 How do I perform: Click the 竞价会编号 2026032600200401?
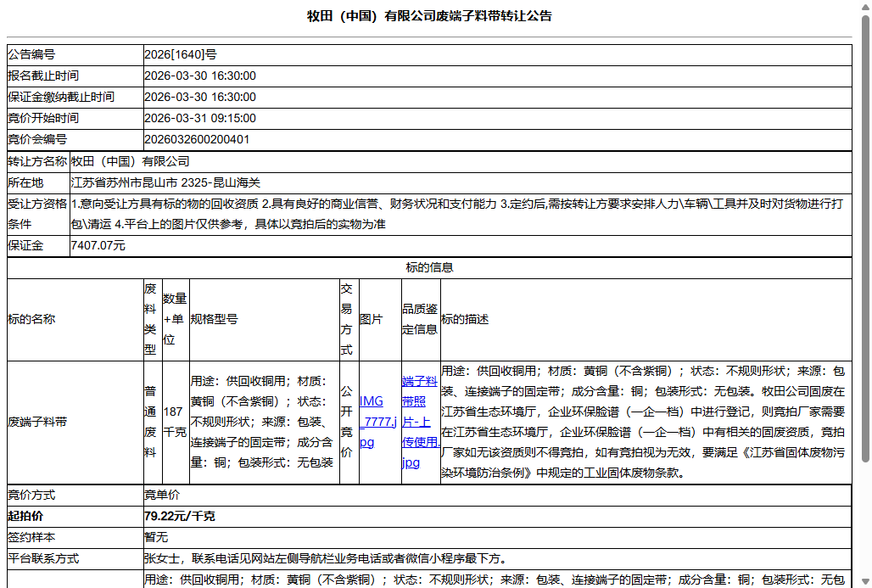click(x=194, y=139)
